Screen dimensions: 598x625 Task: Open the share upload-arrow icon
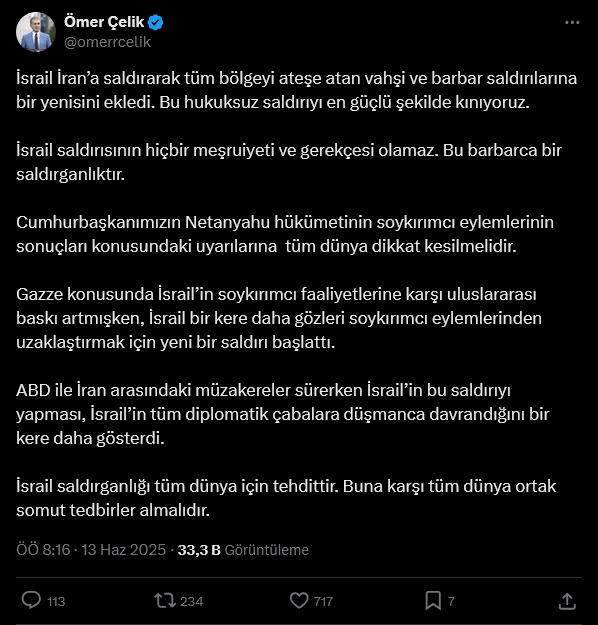[567, 601]
